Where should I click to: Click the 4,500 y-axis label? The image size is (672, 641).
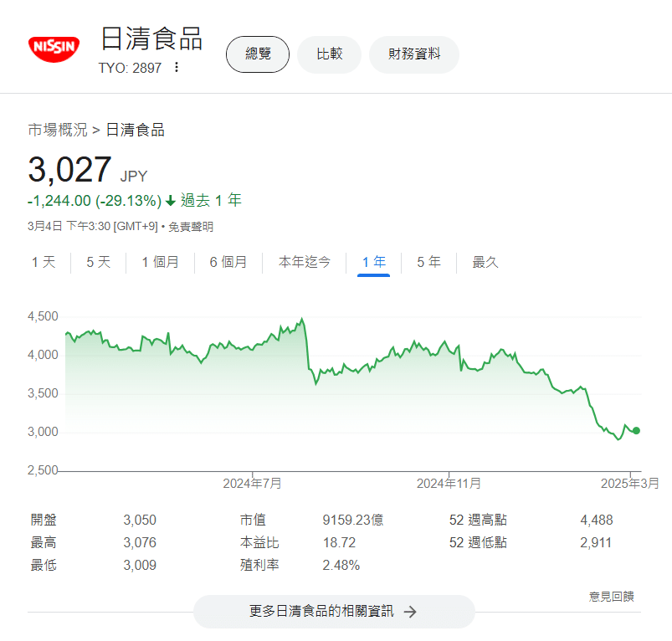click(43, 316)
